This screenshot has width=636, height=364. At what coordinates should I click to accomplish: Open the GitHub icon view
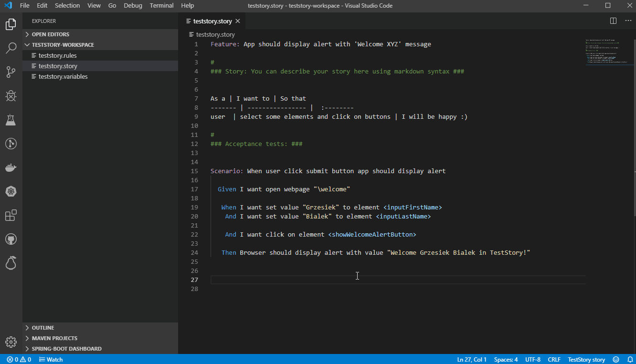(11, 239)
